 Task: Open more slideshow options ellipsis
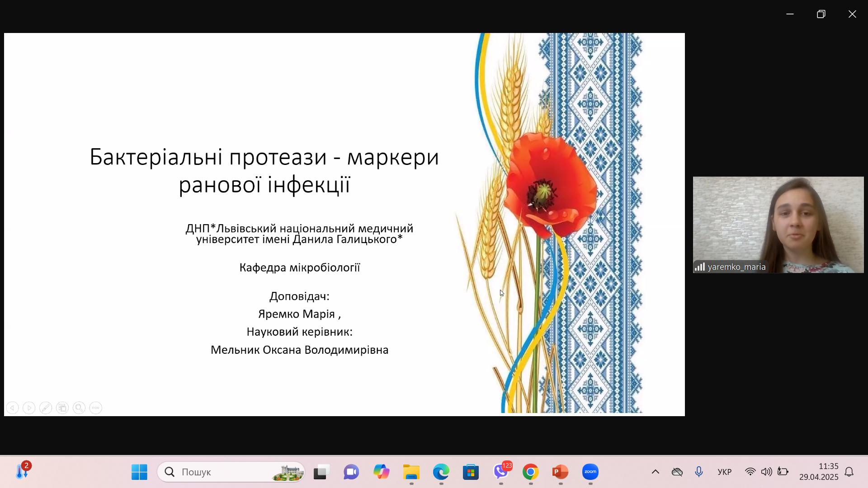96,408
